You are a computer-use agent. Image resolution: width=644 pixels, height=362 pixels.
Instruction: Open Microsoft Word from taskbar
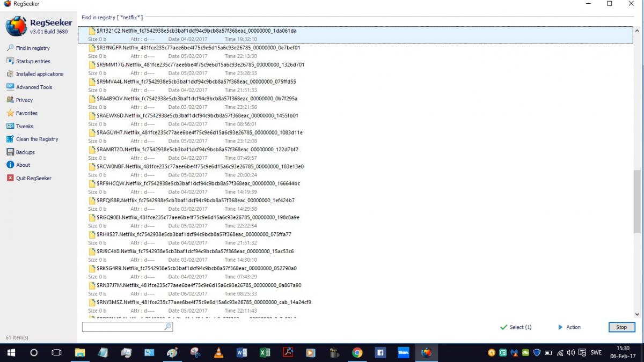click(241, 353)
